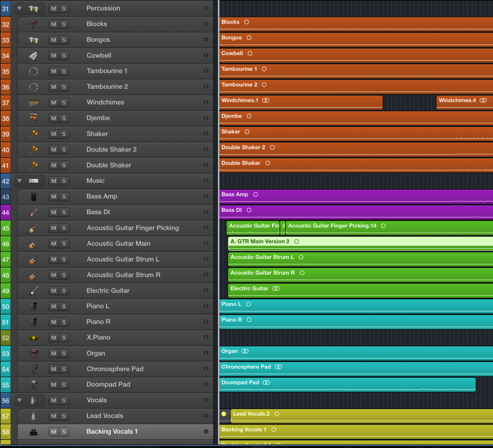This screenshot has width=493, height=448.
Task: Solo the Windchimes track
Action: [x=64, y=102]
